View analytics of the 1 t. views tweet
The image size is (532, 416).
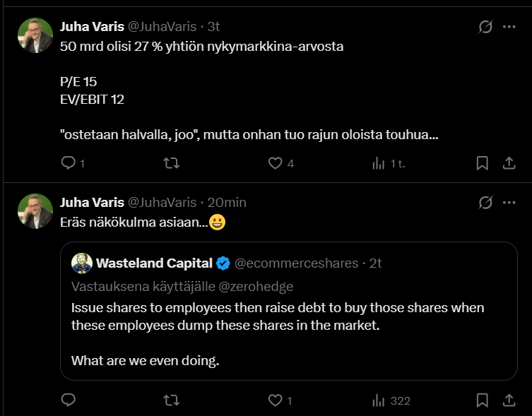379,163
